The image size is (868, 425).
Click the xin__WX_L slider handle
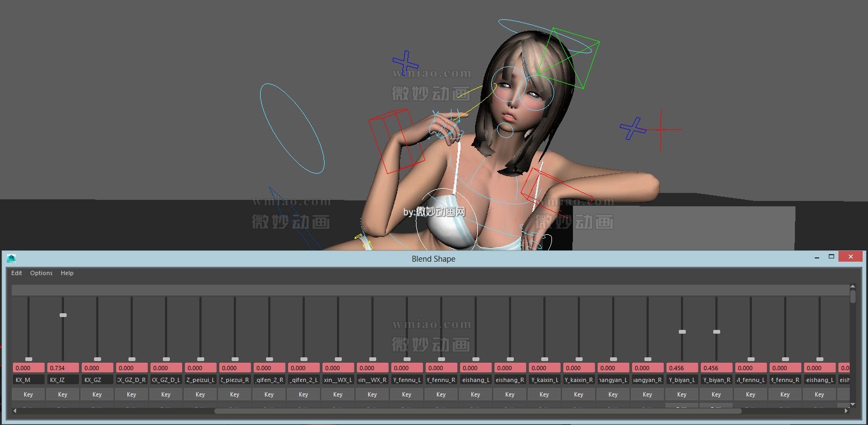coord(338,359)
